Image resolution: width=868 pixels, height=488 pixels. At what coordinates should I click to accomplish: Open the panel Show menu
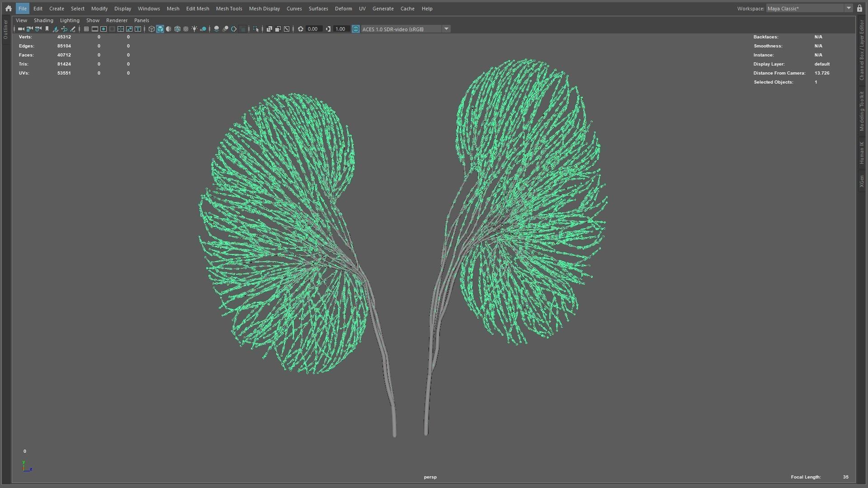93,20
